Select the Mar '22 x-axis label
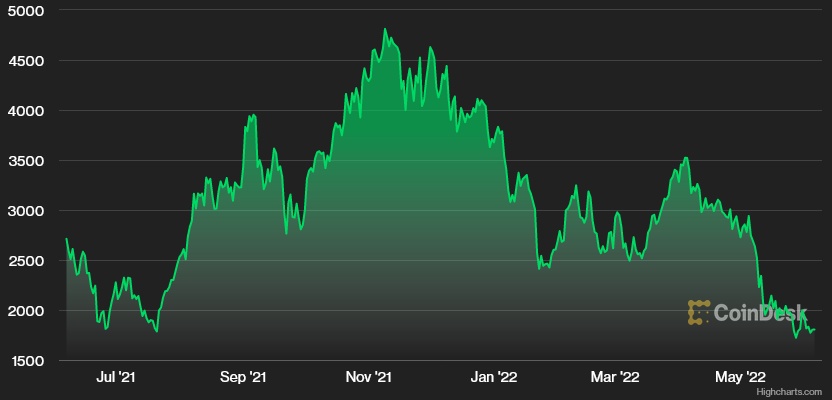 point(614,377)
